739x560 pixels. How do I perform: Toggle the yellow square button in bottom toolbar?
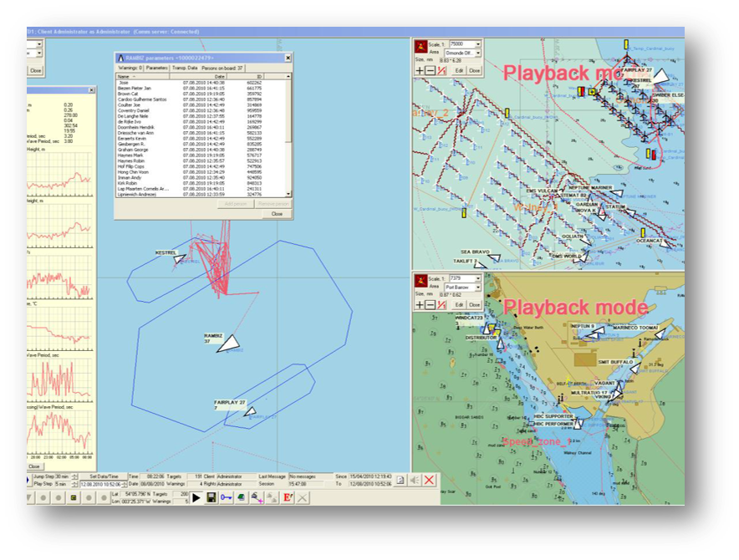pos(73,498)
